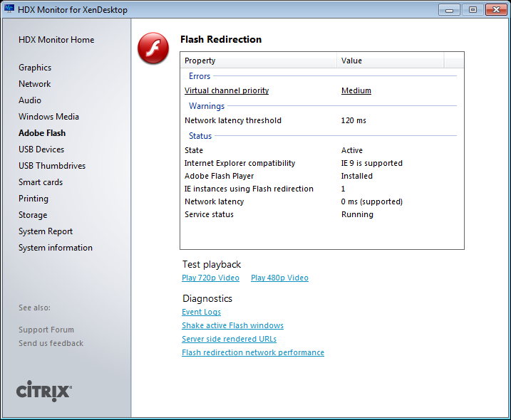Screen dimensions: 511x420
Task: Select Internet Explorer compatibility row
Action: point(322,163)
